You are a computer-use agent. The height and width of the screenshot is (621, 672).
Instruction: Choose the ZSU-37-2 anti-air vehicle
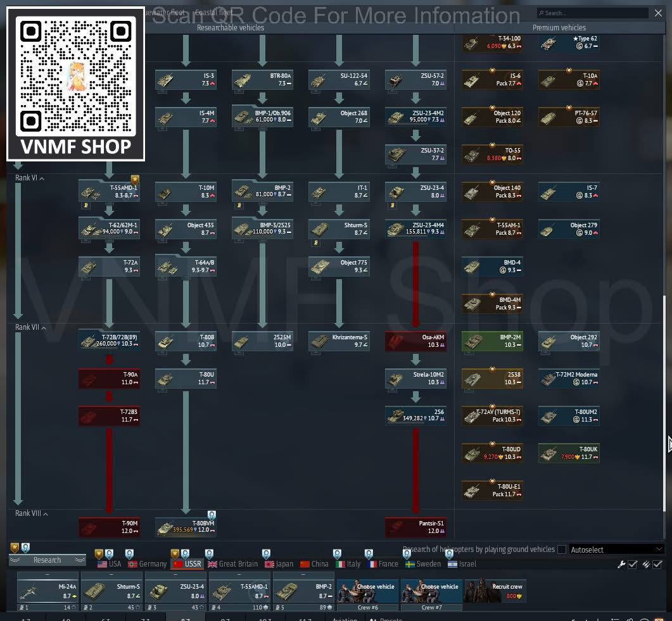415,154
